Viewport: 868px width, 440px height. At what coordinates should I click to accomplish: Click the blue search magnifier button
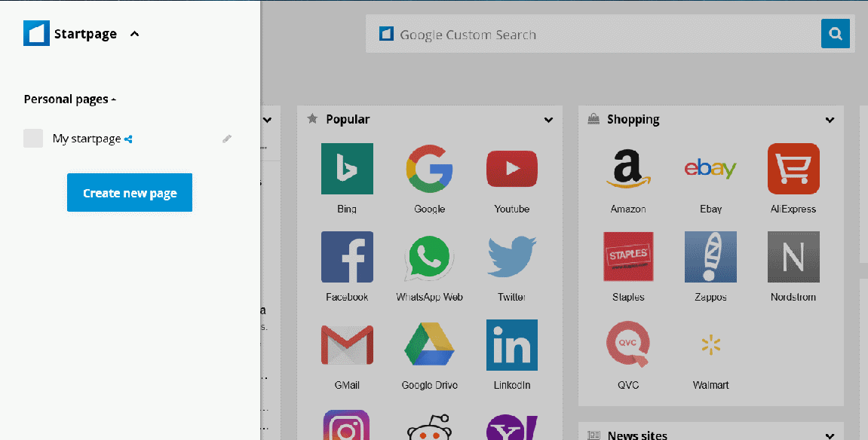tap(835, 34)
